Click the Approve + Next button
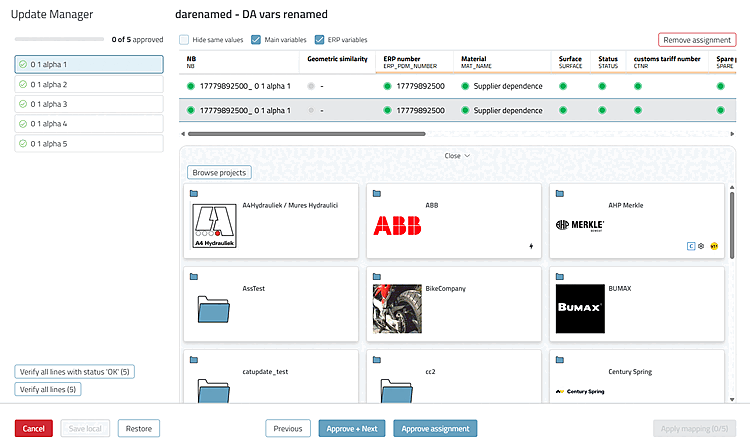750x443 pixels. [352, 429]
